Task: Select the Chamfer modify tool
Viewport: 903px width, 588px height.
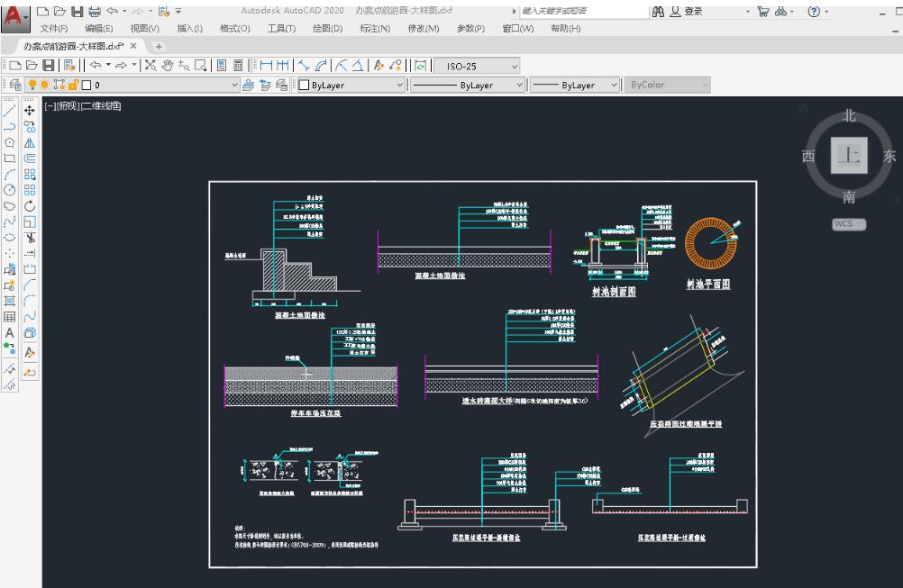Action: (x=30, y=285)
